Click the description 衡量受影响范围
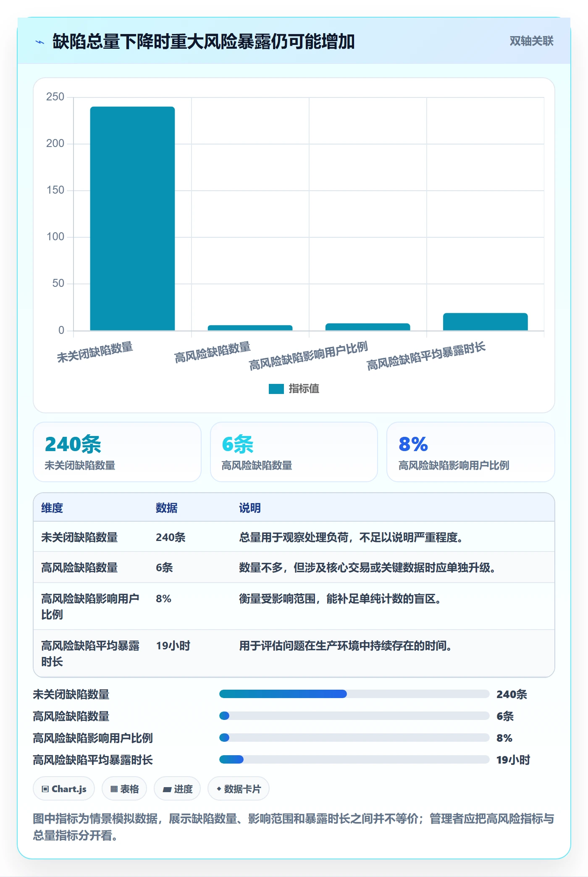Image resolution: width=588 pixels, height=877 pixels. click(x=340, y=599)
